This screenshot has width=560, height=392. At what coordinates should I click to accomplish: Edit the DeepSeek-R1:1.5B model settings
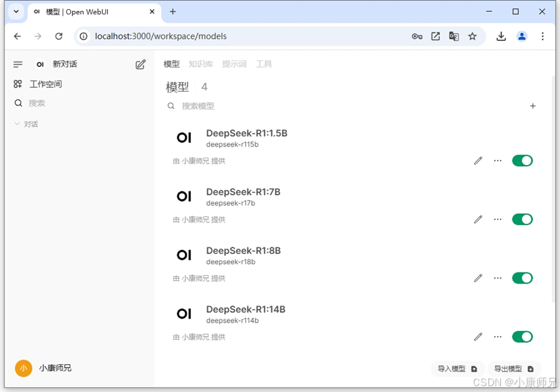tap(477, 160)
